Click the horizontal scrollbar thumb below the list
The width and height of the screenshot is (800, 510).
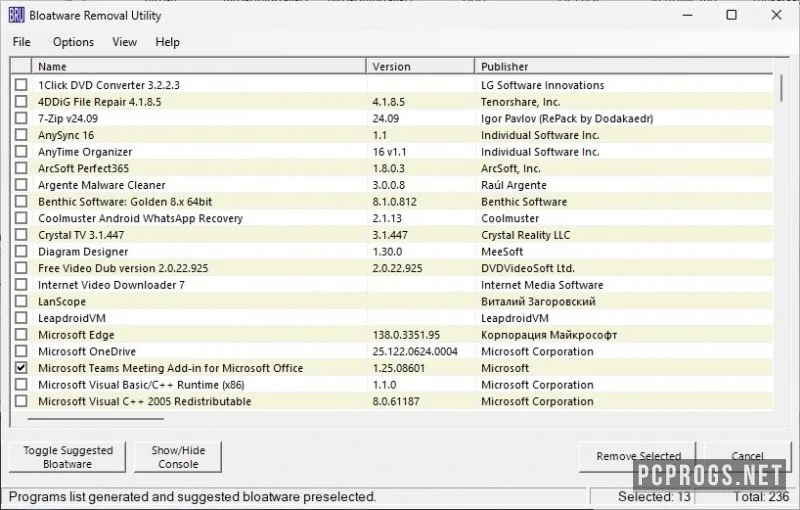[96, 419]
